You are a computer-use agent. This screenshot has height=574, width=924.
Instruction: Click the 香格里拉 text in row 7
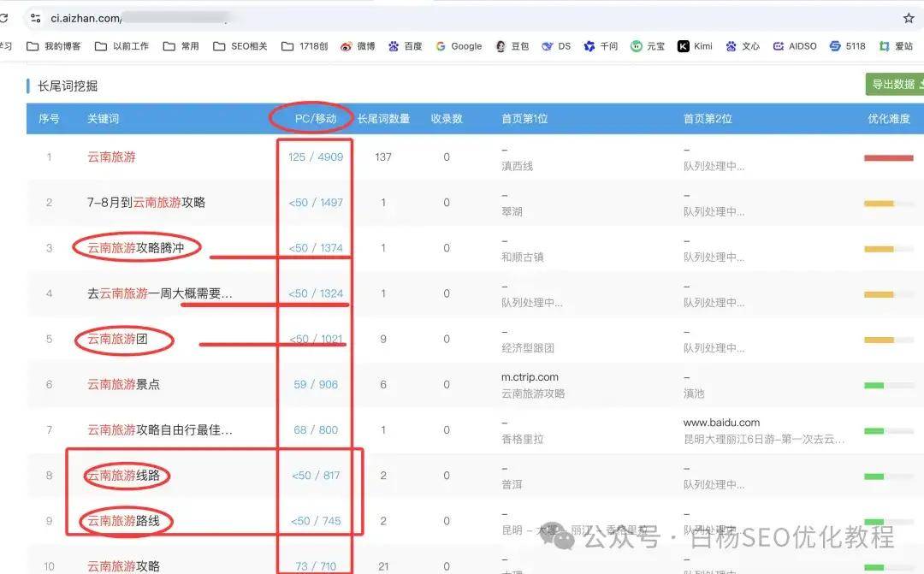pos(522,439)
